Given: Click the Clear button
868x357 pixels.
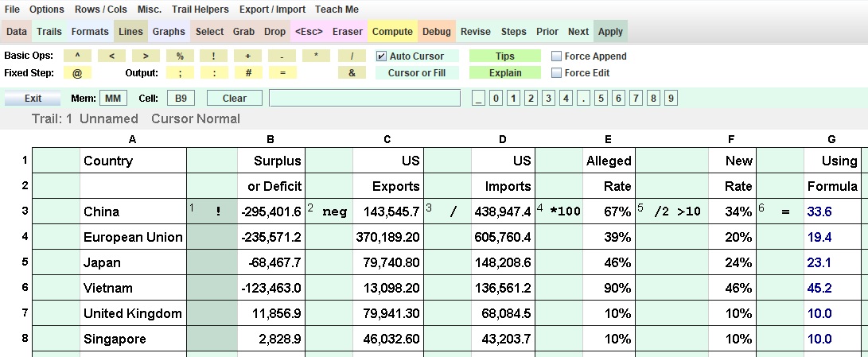Looking at the screenshot, I should point(234,99).
